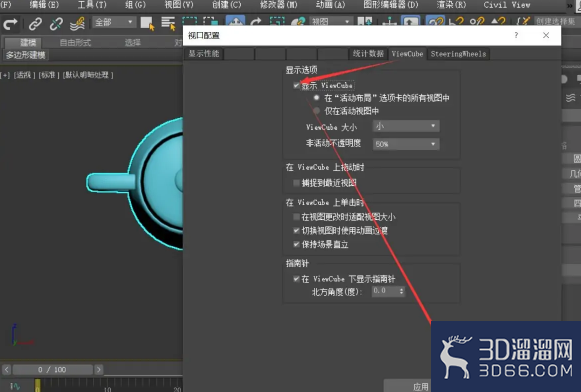The height and width of the screenshot is (392, 581).
Task: Toggle 在 ViewCube 下显示指南针 checkbox
Action: click(296, 279)
